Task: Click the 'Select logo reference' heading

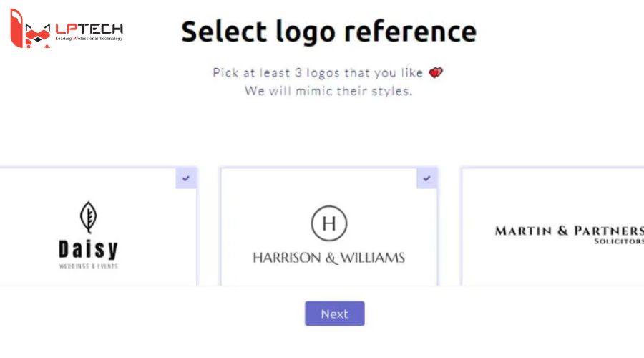Action: tap(328, 32)
